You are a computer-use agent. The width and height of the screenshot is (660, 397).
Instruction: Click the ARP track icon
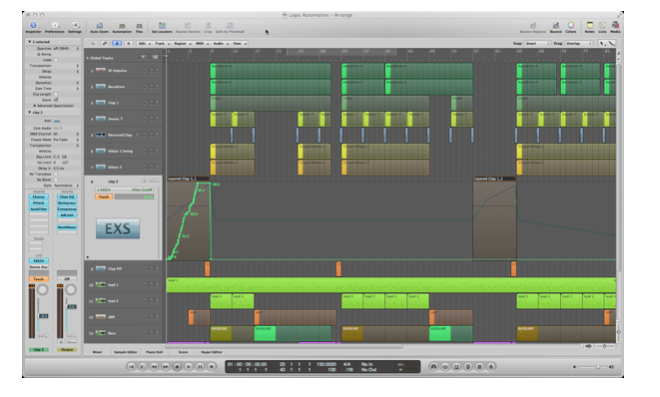pos(101,317)
